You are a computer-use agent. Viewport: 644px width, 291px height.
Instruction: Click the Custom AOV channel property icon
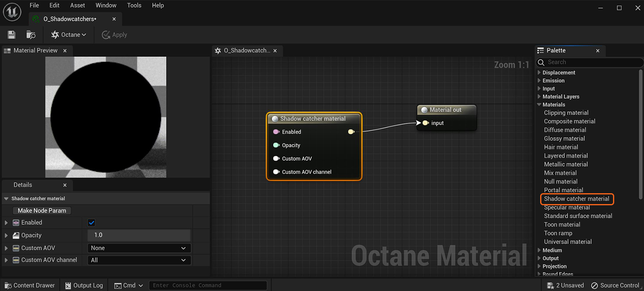click(16, 260)
